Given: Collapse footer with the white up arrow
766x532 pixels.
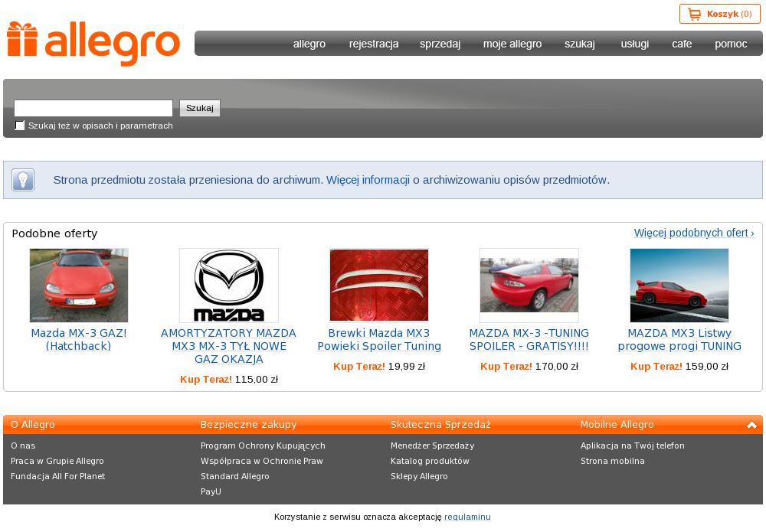Looking at the screenshot, I should pos(751,425).
